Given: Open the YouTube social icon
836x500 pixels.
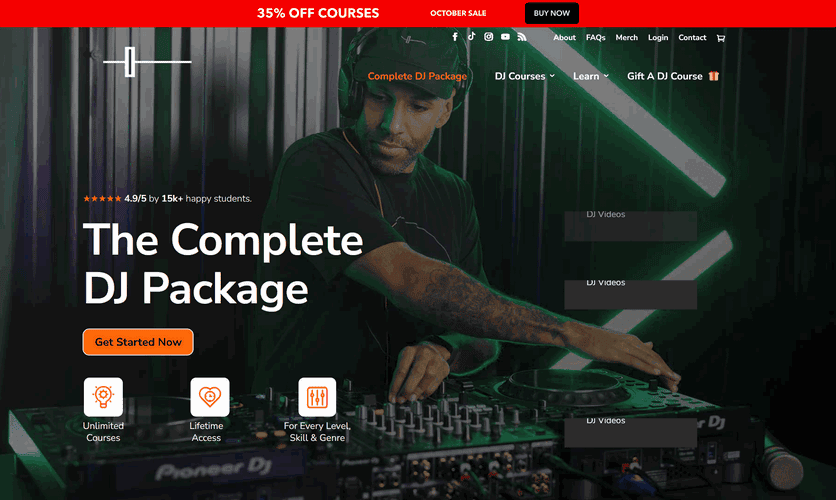Looking at the screenshot, I should [x=505, y=37].
